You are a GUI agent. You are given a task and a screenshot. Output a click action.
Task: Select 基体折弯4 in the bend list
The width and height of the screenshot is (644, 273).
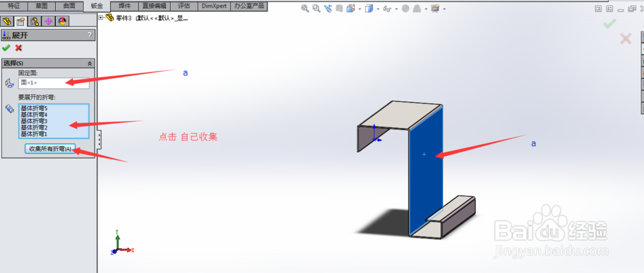click(35, 115)
